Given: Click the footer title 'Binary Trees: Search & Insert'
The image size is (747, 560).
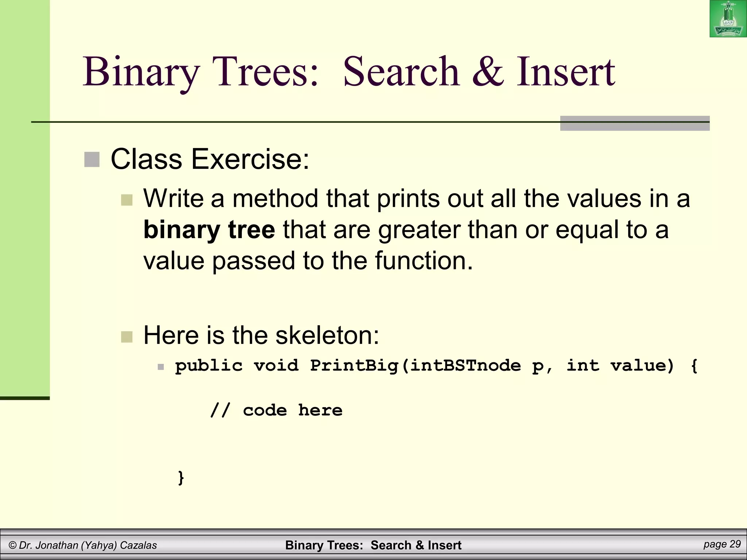Looking at the screenshot, I should coord(373,545).
